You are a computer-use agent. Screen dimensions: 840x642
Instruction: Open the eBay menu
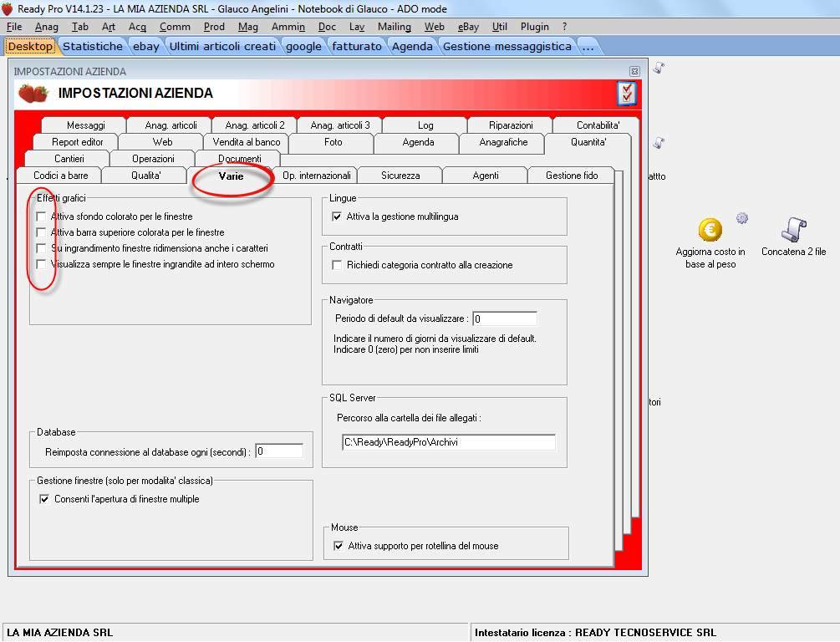pos(468,27)
